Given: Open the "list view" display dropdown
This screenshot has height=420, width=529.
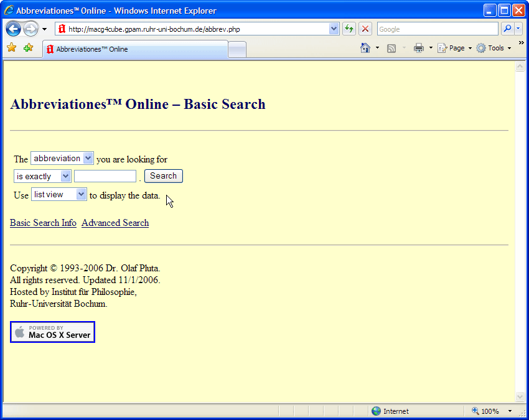Looking at the screenshot, I should click(x=59, y=195).
